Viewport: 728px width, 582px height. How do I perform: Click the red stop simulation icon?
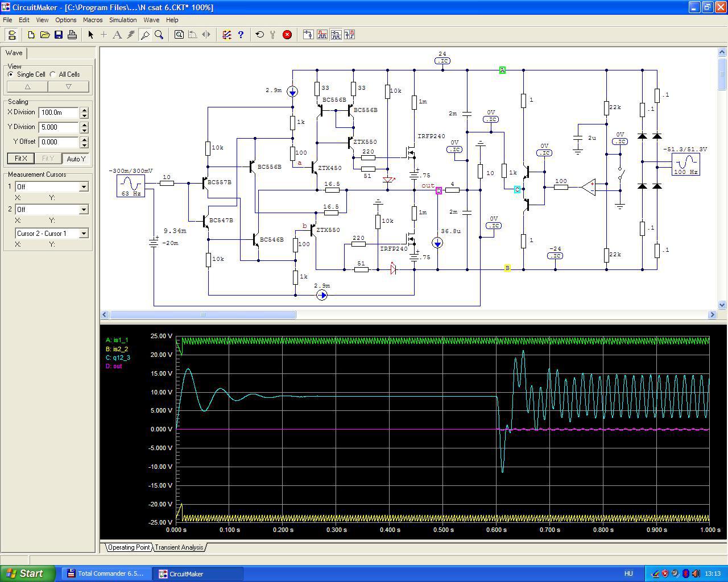pos(287,35)
